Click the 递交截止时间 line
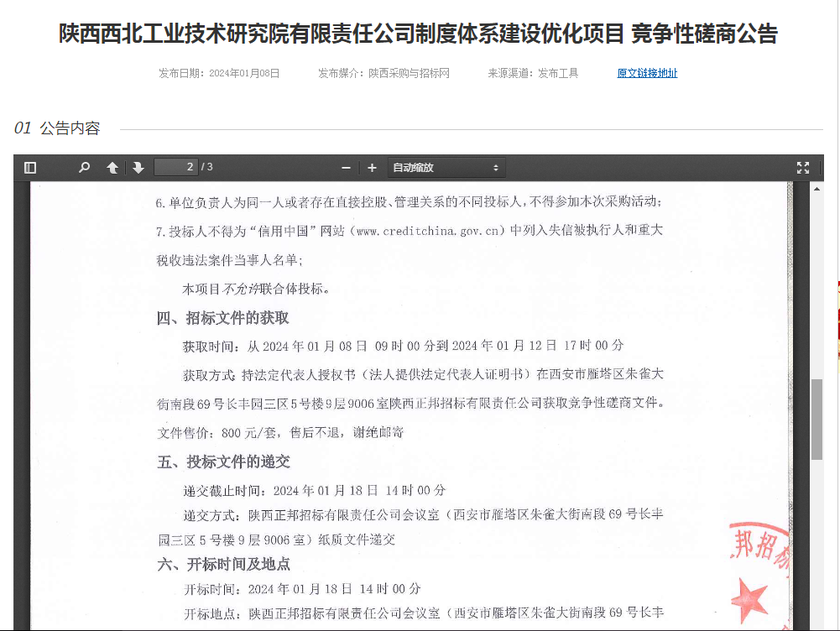 pyautogui.click(x=314, y=490)
